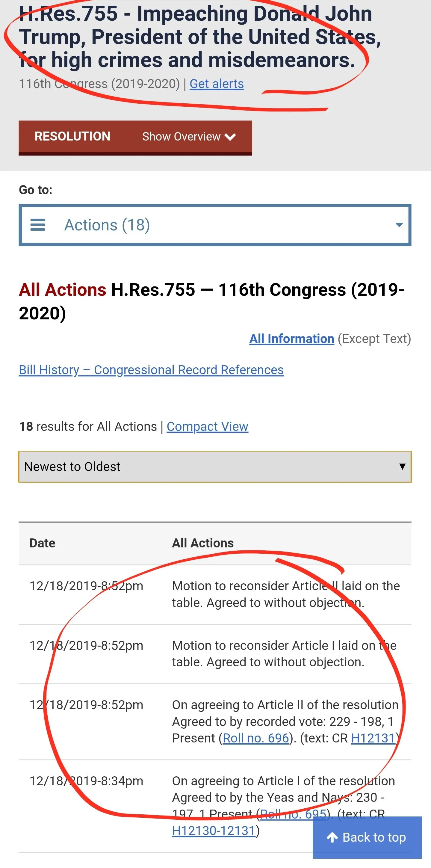The width and height of the screenshot is (431, 868).
Task: Click the Date column header
Action: pos(43,543)
